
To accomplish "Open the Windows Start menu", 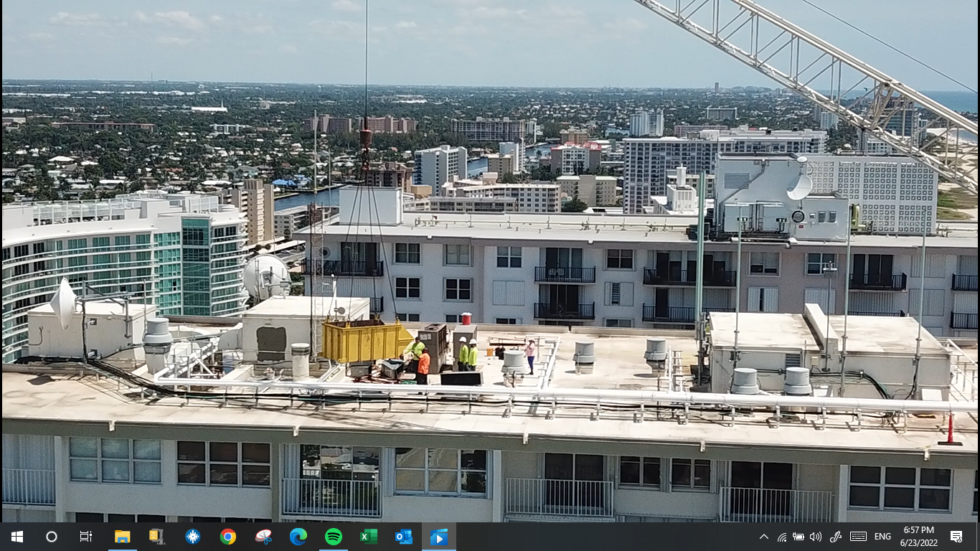I will click(17, 537).
